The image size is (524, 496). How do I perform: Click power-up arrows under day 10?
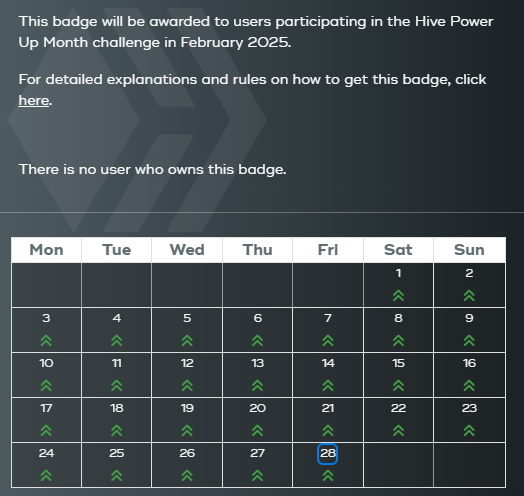pos(46,386)
